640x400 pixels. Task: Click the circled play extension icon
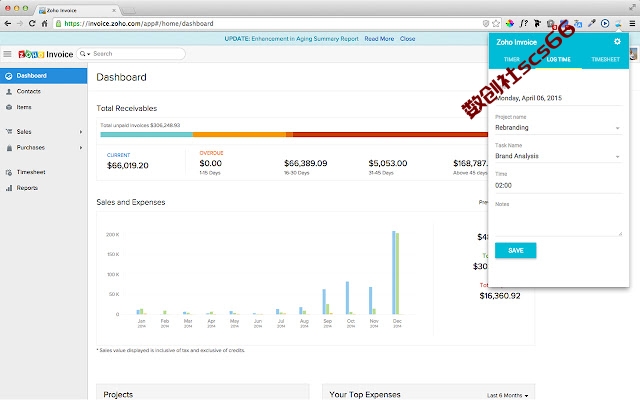605,24
